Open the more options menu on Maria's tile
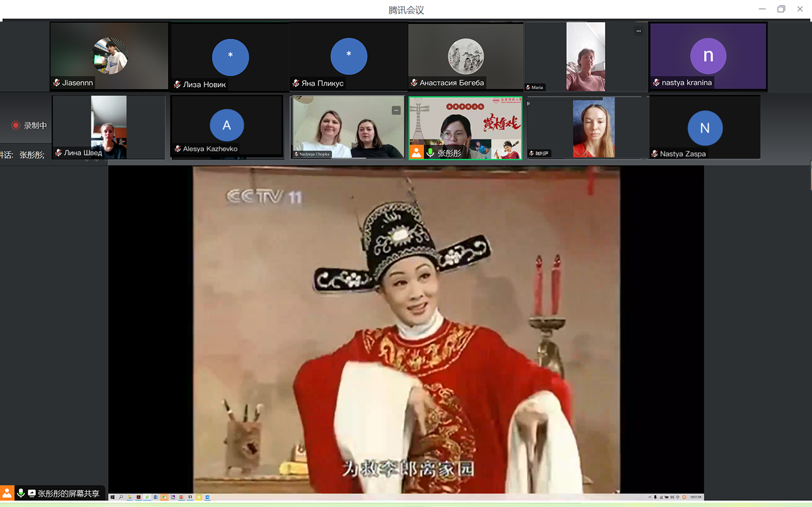The image size is (812, 507). pyautogui.click(x=639, y=31)
